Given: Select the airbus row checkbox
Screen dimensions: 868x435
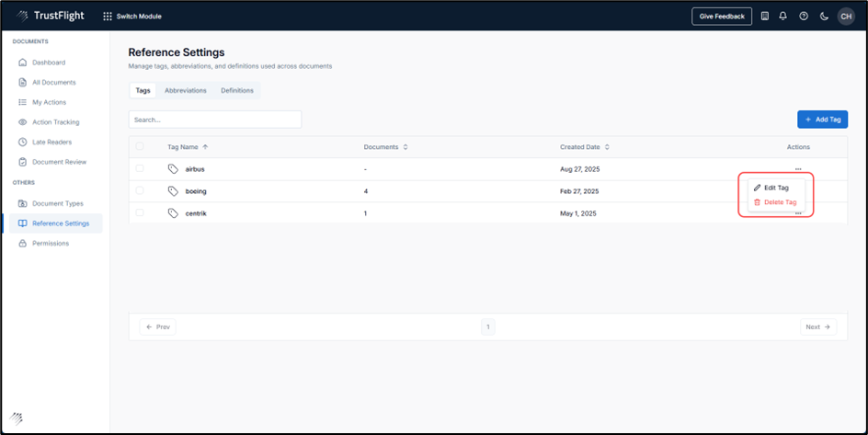Looking at the screenshot, I should pos(140,168).
